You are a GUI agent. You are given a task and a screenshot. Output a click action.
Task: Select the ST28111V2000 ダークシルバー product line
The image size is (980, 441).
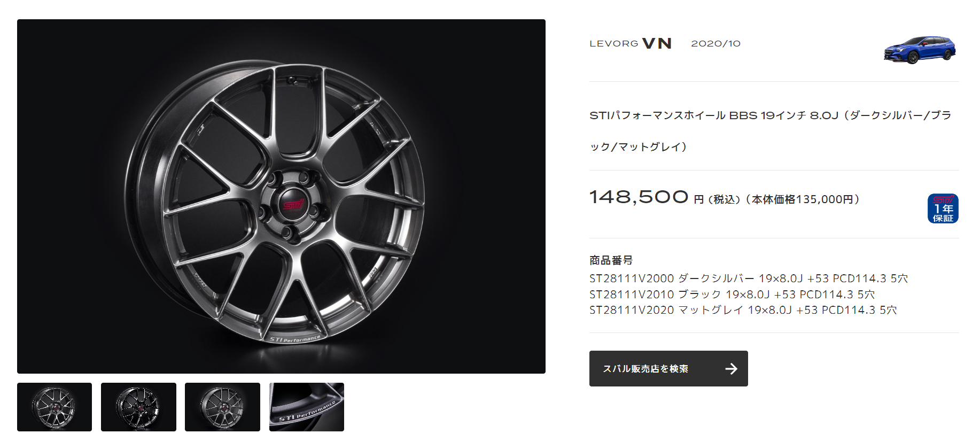pyautogui.click(x=749, y=278)
